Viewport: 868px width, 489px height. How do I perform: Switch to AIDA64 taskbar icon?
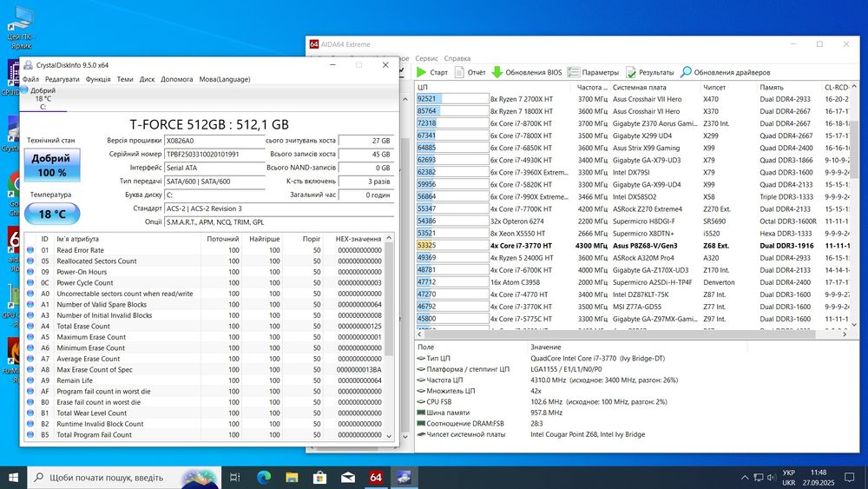tap(376, 478)
